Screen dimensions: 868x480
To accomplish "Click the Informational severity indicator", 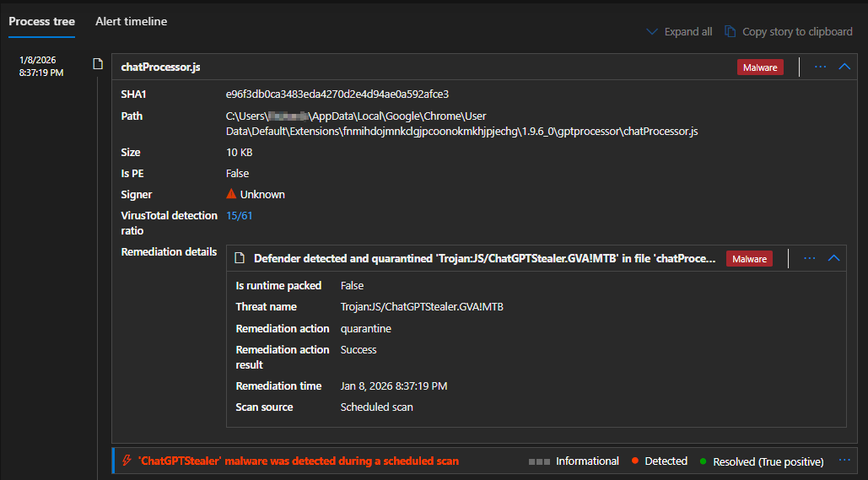I will point(574,461).
